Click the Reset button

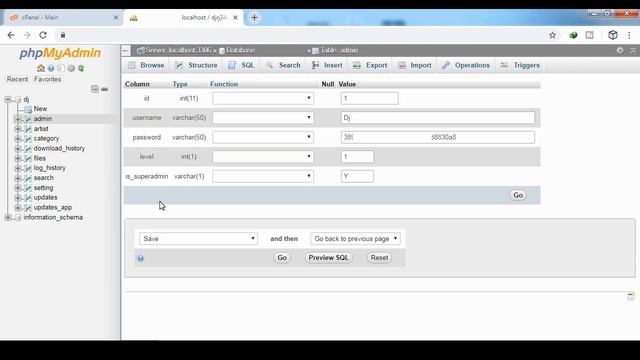(x=379, y=258)
